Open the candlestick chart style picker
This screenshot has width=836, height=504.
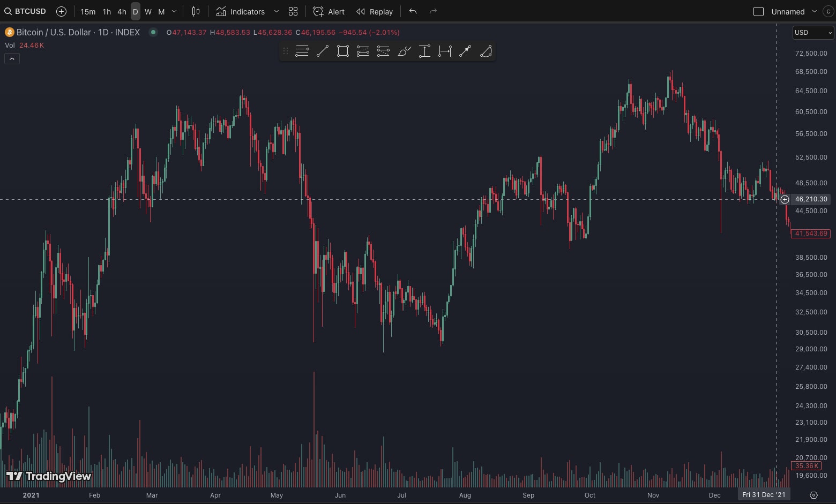tap(196, 11)
